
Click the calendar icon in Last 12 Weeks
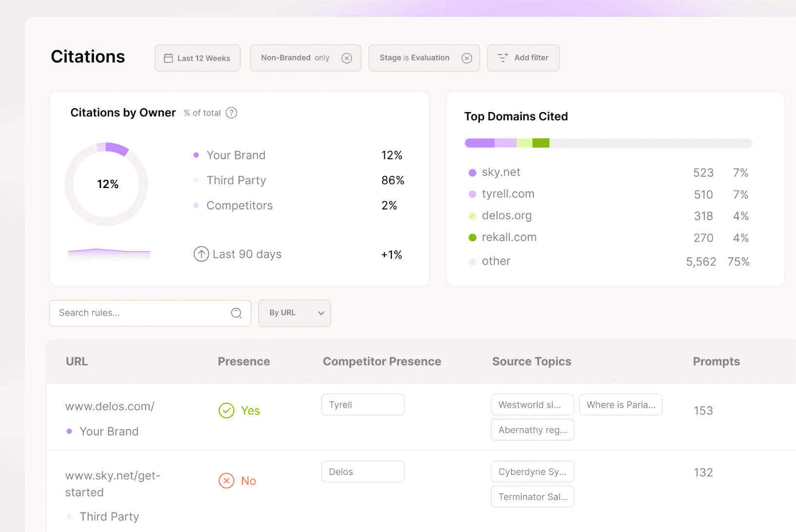[x=169, y=58]
